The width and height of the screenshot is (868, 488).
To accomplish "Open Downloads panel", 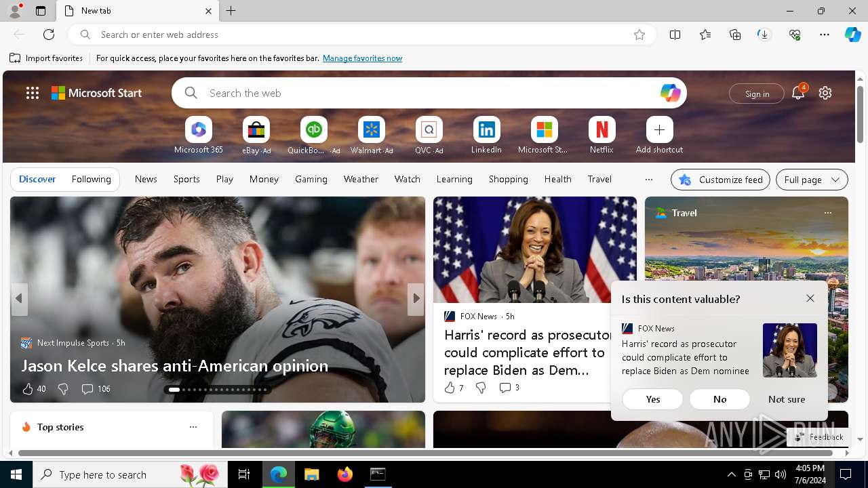I will point(764,35).
